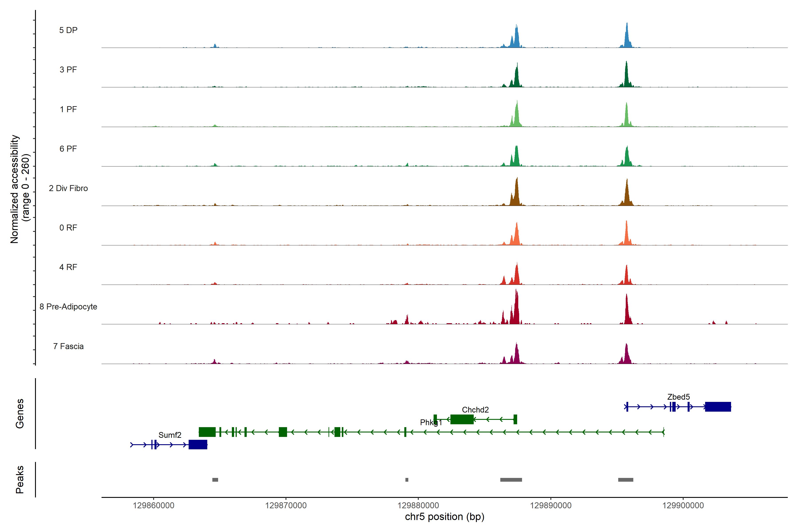This screenshot has width=798, height=532.
Task: Select the rightmost gray peak bar
Action: pyautogui.click(x=625, y=480)
